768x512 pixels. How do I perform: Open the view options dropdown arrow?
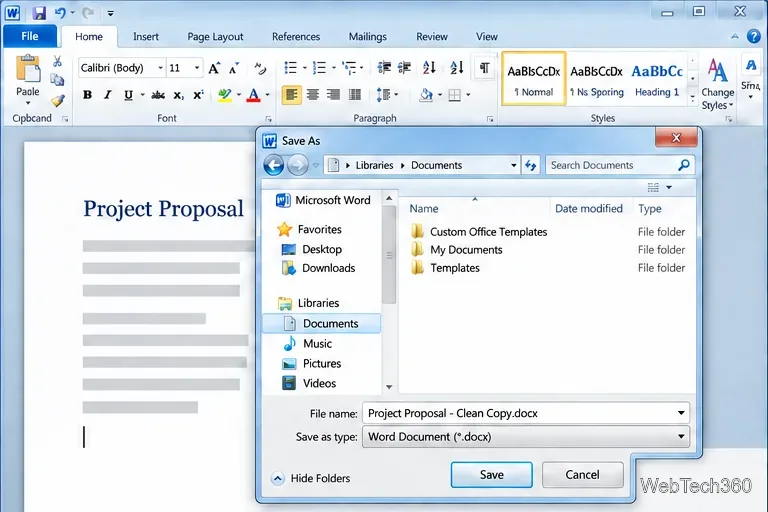tap(669, 187)
